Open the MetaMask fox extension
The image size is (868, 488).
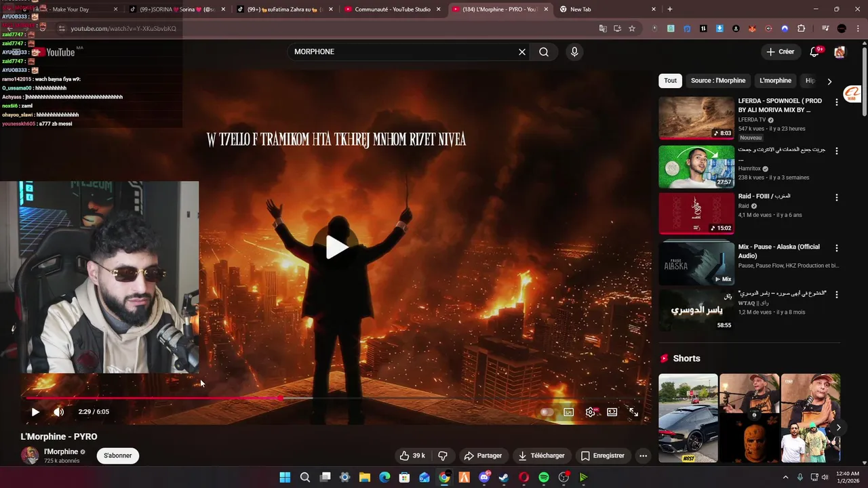[752, 28]
